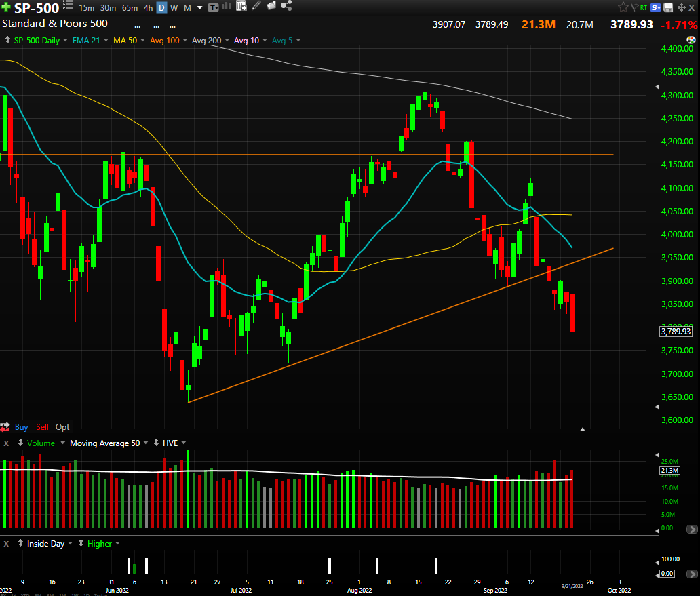Click the colorful palette icon above price scale

tap(691, 40)
